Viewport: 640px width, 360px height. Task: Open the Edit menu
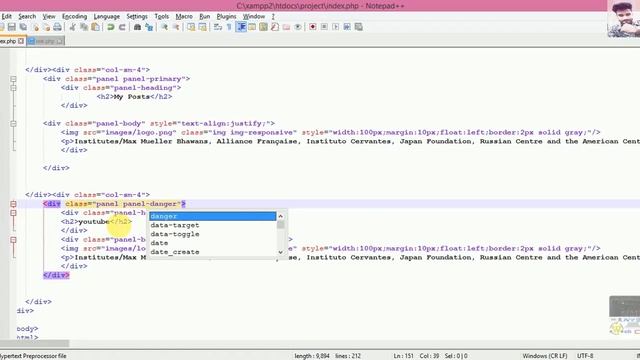click(7, 16)
